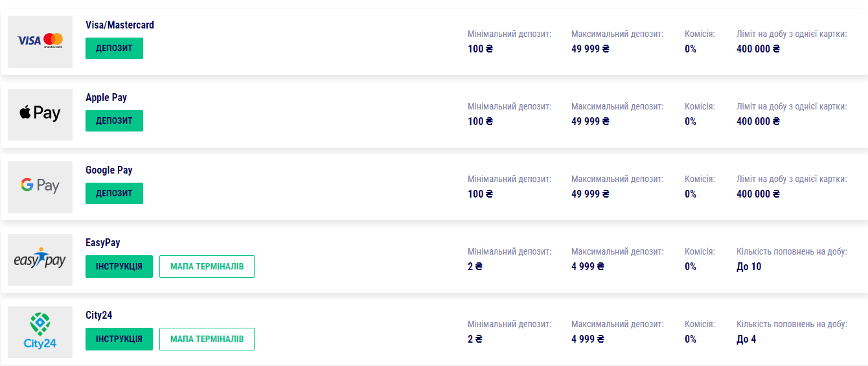Screen dimensions: 868x366
Task: Open Інструкція for City24
Action: point(119,339)
